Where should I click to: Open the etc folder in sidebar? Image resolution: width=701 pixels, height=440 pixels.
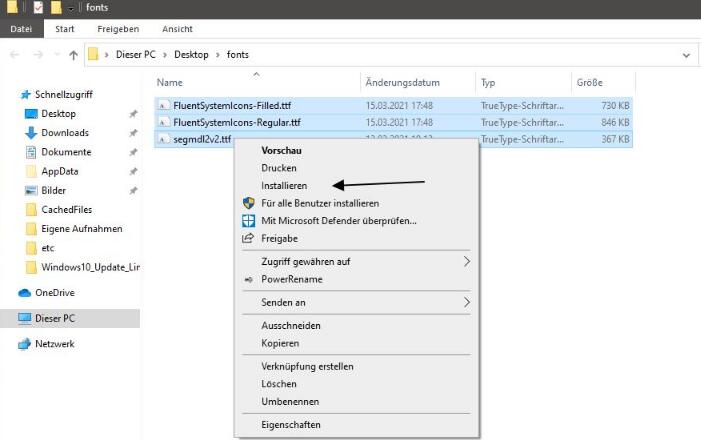pos(47,248)
